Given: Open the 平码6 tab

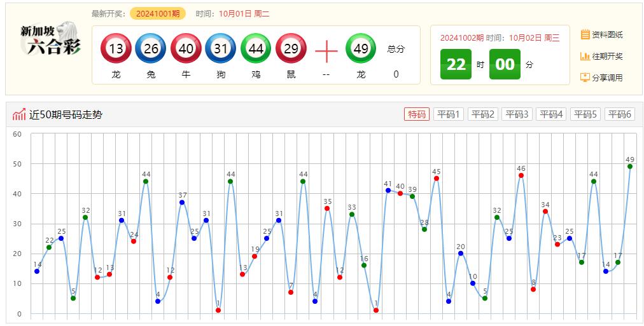Looking at the screenshot, I should pyautogui.click(x=619, y=114).
